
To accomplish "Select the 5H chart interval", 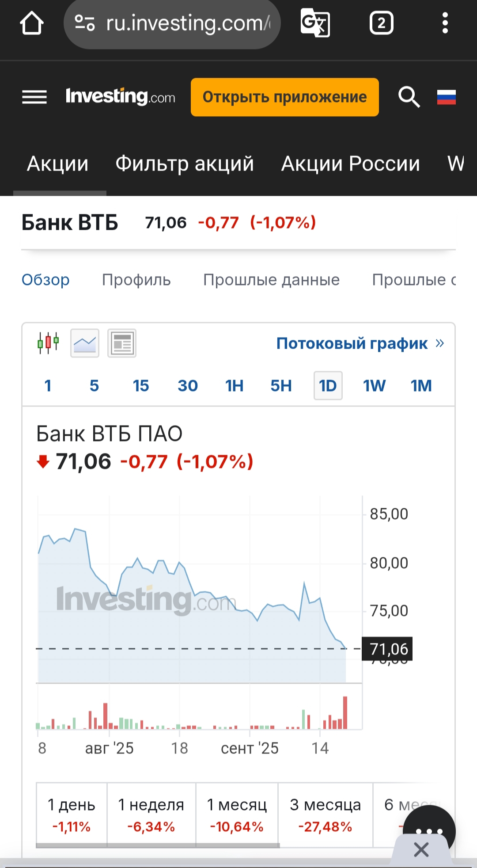I will pyautogui.click(x=281, y=386).
